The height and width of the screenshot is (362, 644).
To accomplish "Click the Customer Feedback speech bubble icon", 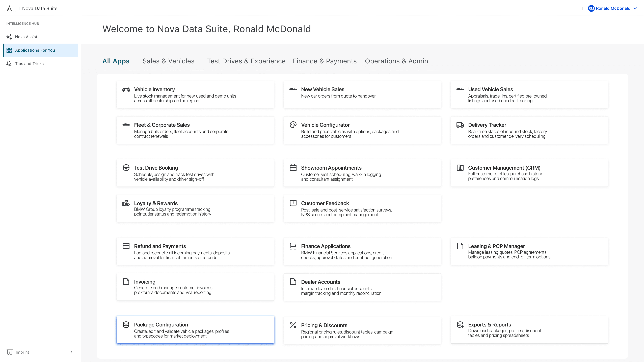I will pos(293,203).
